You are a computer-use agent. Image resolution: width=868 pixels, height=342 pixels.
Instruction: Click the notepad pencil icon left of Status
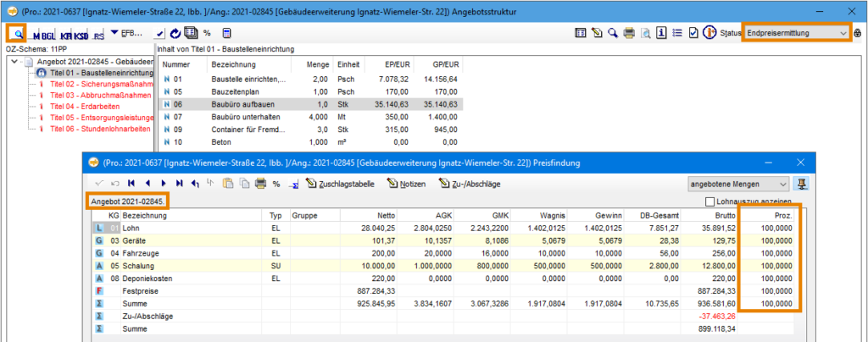(597, 33)
